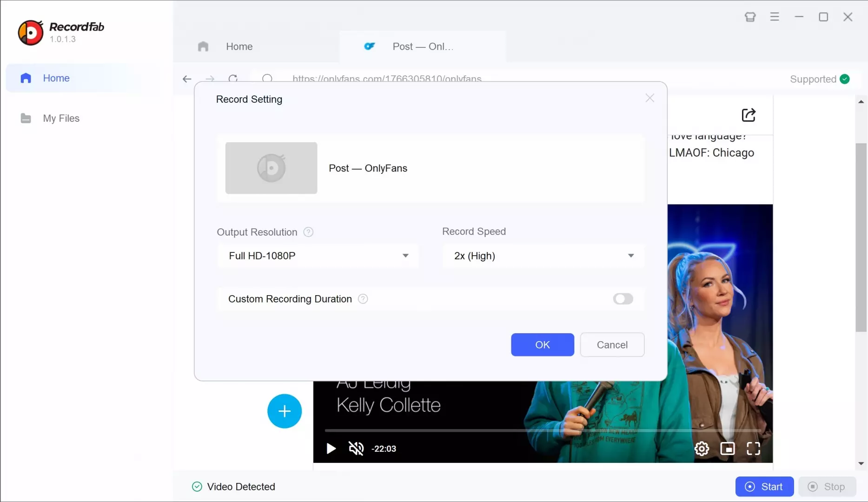Play the video
Screen dimensions: 868x502
point(331,449)
